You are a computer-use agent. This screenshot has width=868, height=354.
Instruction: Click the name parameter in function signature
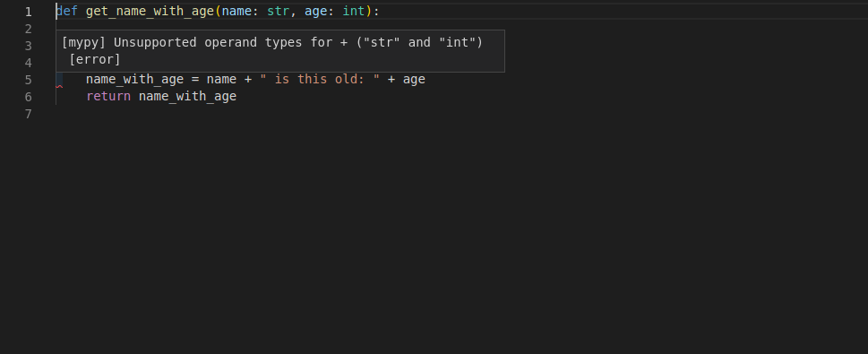click(x=236, y=11)
